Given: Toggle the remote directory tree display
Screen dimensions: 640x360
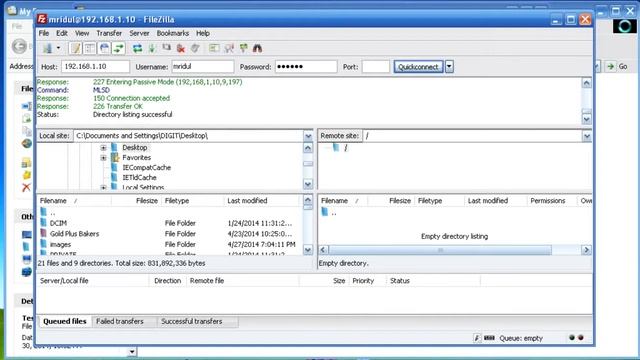Looking at the screenshot, I should [x=104, y=48].
